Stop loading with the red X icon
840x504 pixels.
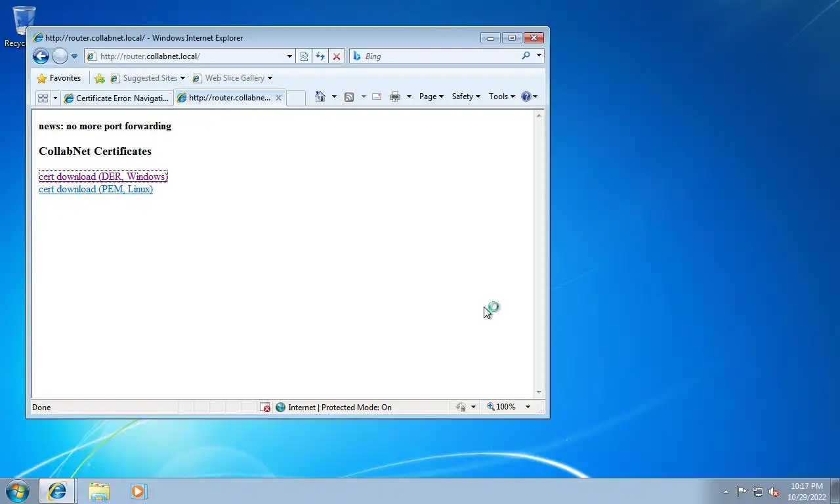click(337, 56)
